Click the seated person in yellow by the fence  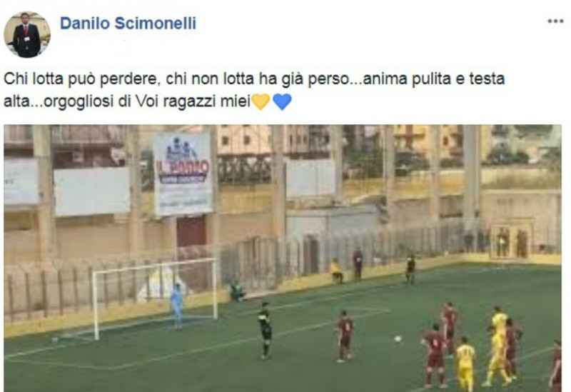335,271
